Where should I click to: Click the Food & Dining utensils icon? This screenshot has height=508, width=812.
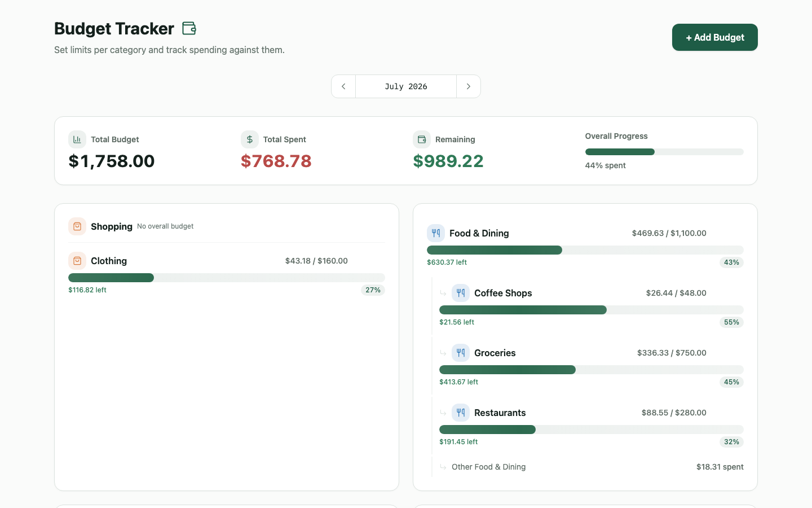pyautogui.click(x=436, y=233)
